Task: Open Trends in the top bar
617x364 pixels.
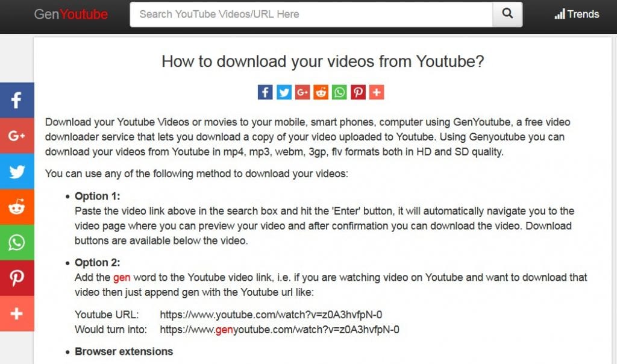Action: (577, 14)
